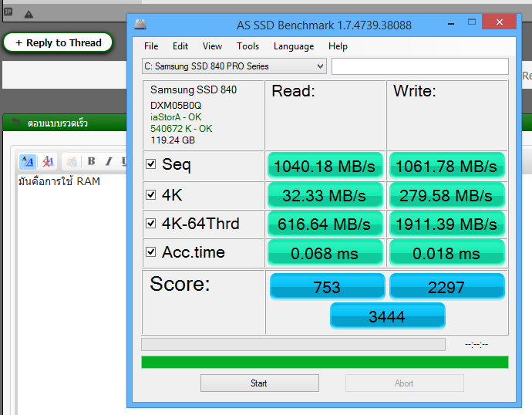Click the reply arrow icon in quick reply header
The width and height of the screenshot is (532, 415).
point(15,122)
